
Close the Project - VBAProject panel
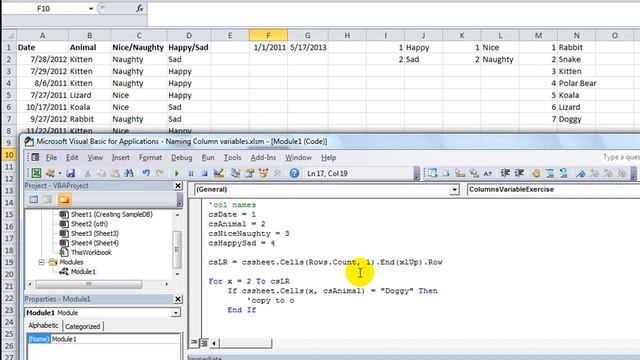178,186
